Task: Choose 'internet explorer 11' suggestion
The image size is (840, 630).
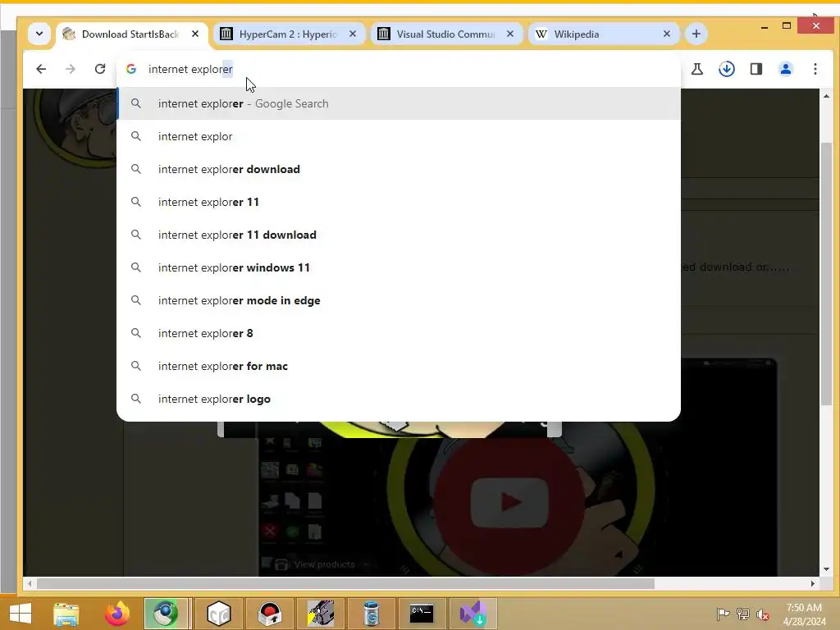Action: (399, 202)
